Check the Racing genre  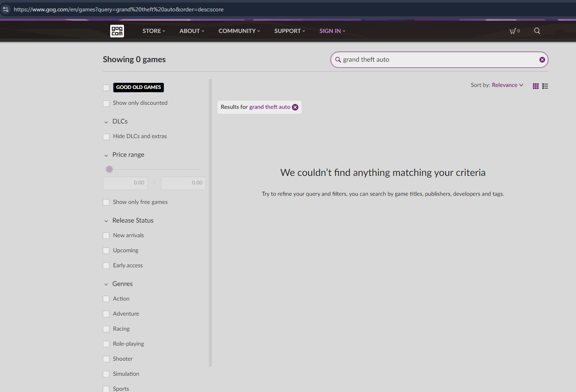click(106, 329)
